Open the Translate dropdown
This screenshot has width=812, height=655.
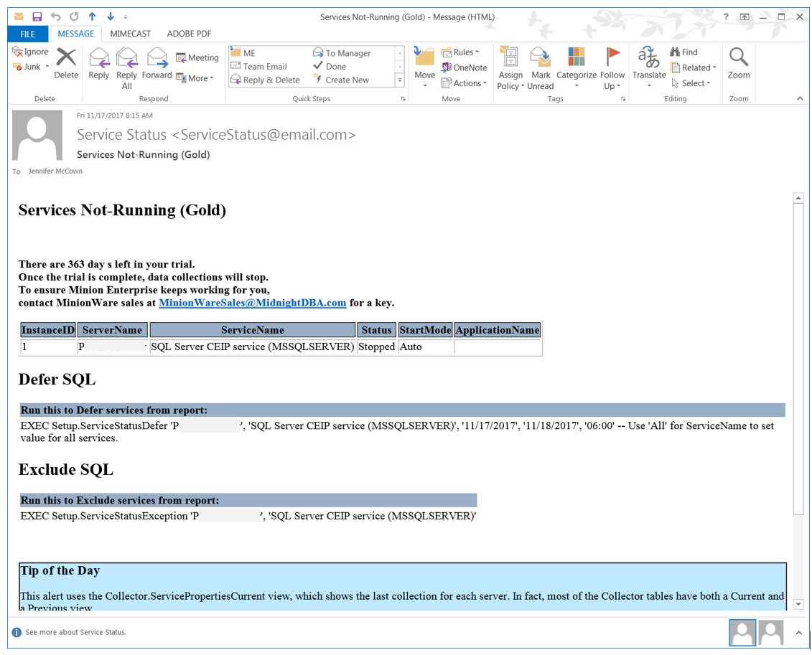[649, 68]
